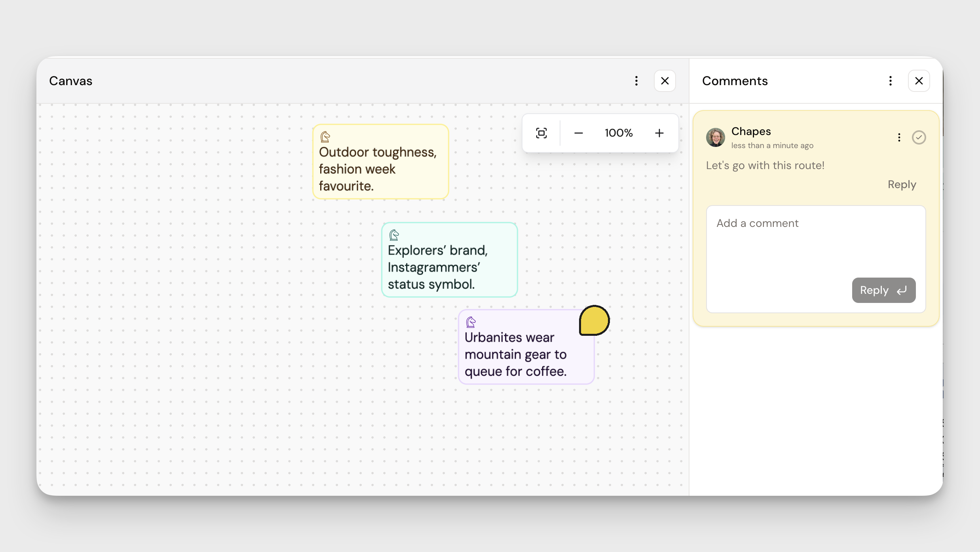Mark Chapes' comment as resolved
Viewport: 980px width, 552px height.
[x=919, y=137]
